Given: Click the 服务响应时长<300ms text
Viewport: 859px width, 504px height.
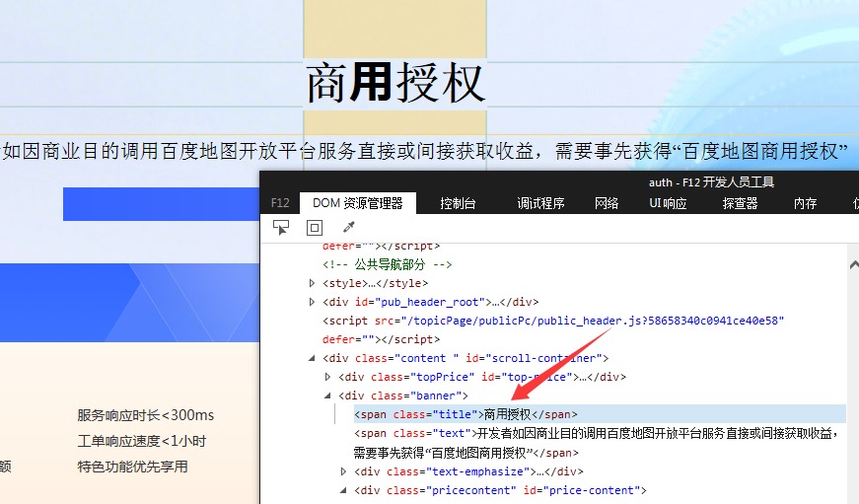Looking at the screenshot, I should click(x=146, y=415).
